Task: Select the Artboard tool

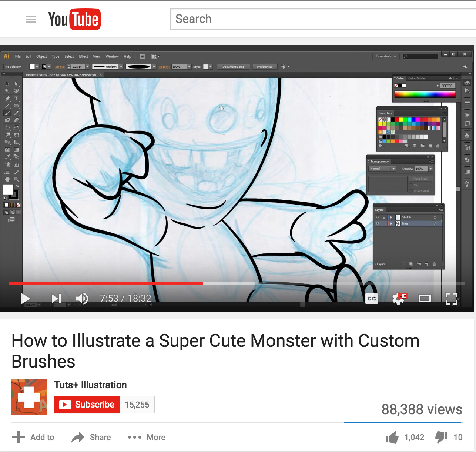Action: pyautogui.click(x=7, y=172)
